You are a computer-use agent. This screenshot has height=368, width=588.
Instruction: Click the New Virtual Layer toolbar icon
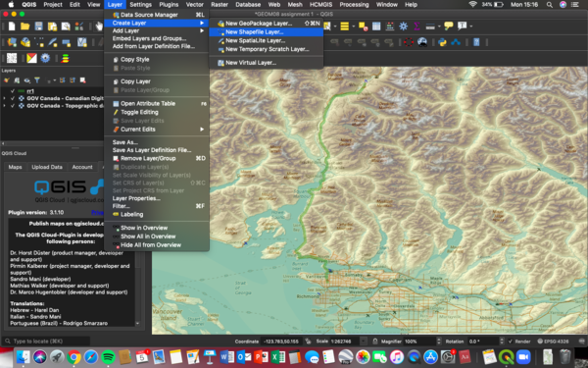[81, 42]
